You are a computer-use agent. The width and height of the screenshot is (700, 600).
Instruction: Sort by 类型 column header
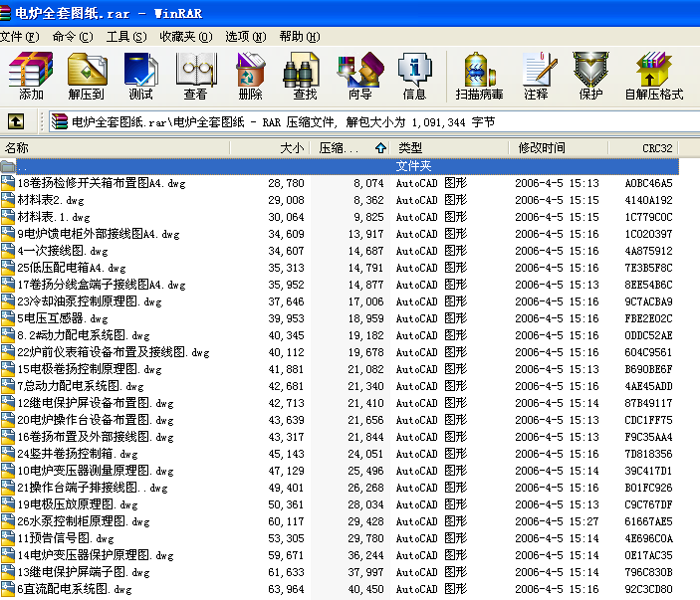point(449,148)
